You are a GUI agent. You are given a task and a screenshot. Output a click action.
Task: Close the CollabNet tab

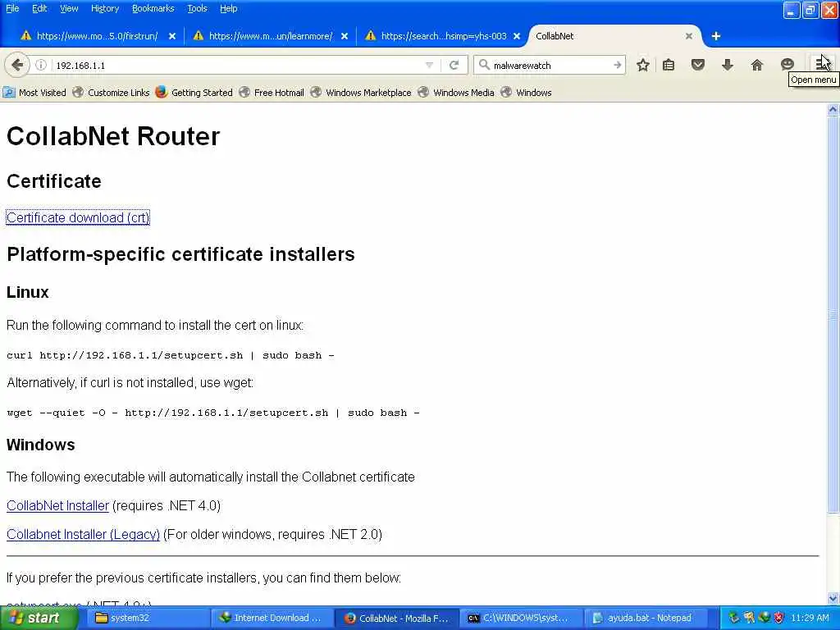pyautogui.click(x=689, y=36)
